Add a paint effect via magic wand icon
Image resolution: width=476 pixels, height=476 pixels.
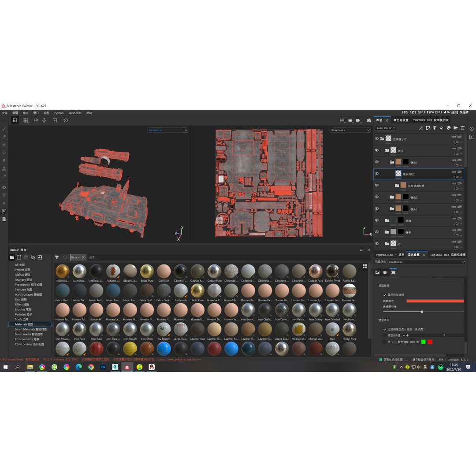(421, 128)
